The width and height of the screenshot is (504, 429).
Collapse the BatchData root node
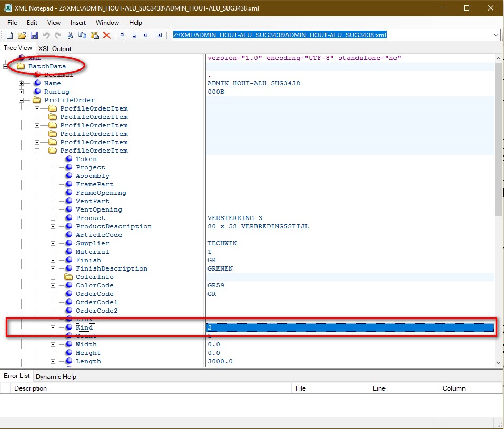click(5, 66)
